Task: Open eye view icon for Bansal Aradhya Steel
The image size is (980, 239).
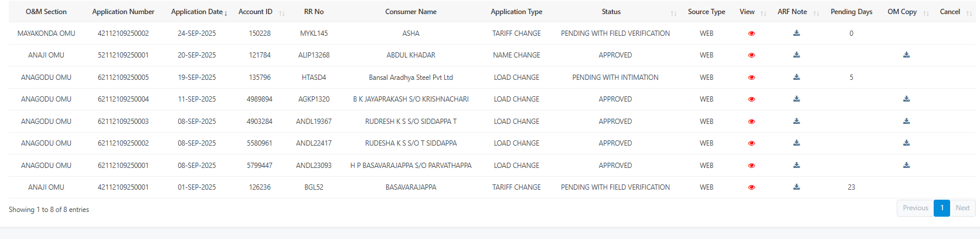Action: pos(751,78)
